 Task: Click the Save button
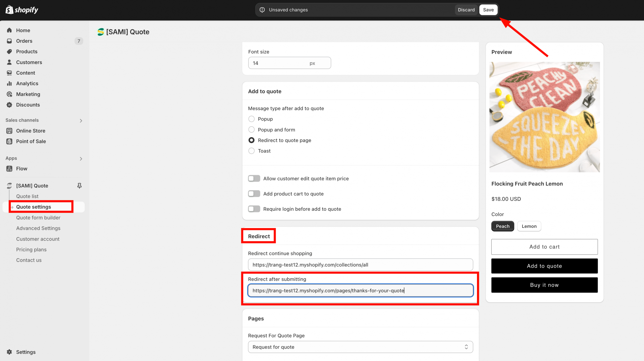click(x=488, y=10)
